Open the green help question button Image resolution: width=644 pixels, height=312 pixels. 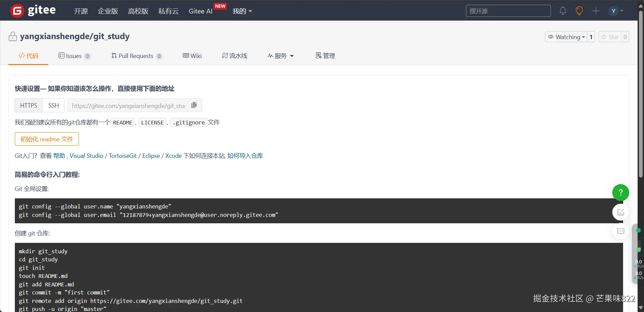tap(620, 193)
